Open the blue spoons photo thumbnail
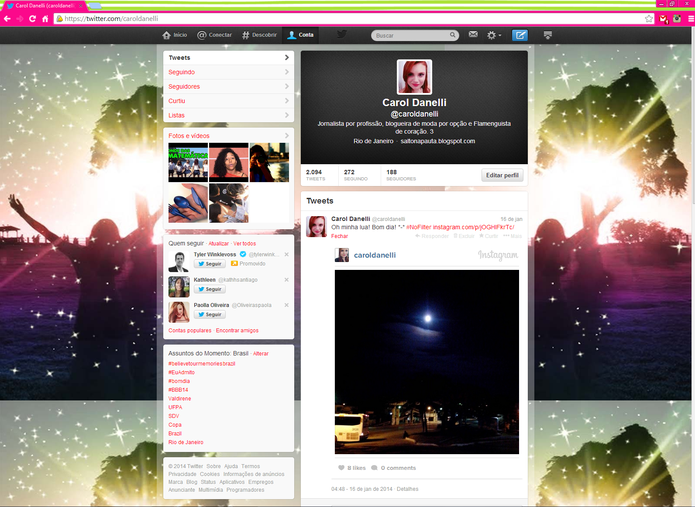This screenshot has width=695, height=507. point(188,203)
